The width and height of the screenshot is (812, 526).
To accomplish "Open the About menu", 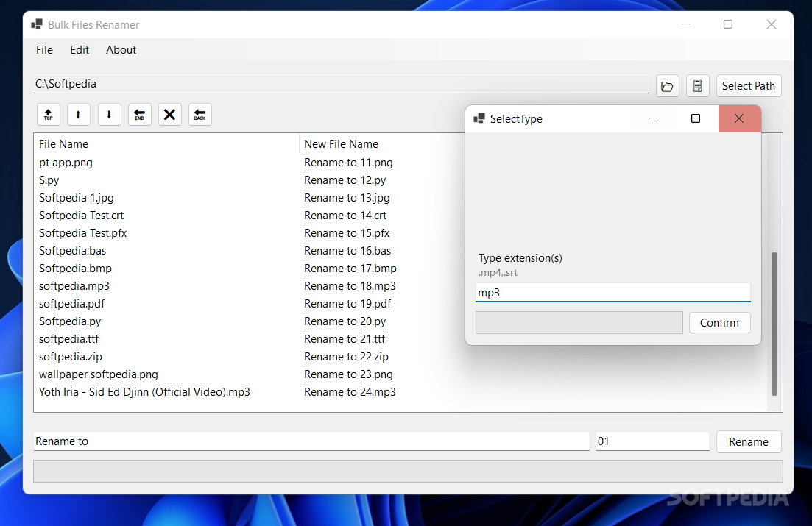I will click(x=121, y=50).
